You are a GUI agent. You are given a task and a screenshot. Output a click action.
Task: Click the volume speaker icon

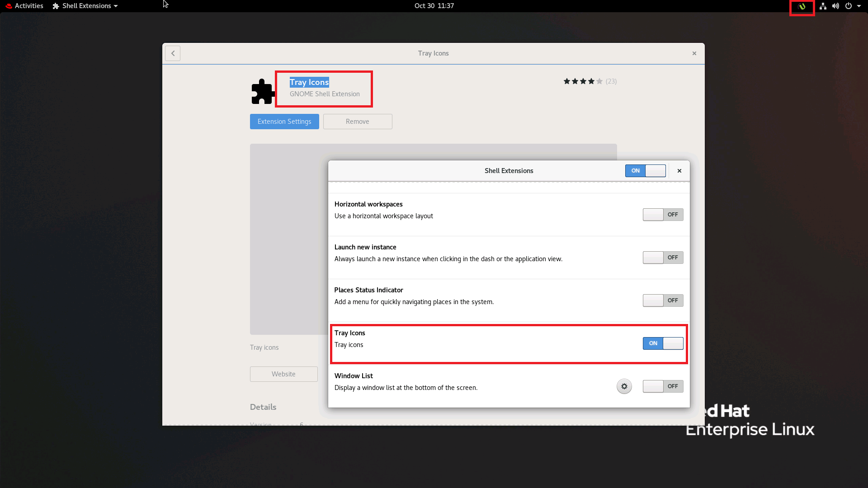point(835,6)
